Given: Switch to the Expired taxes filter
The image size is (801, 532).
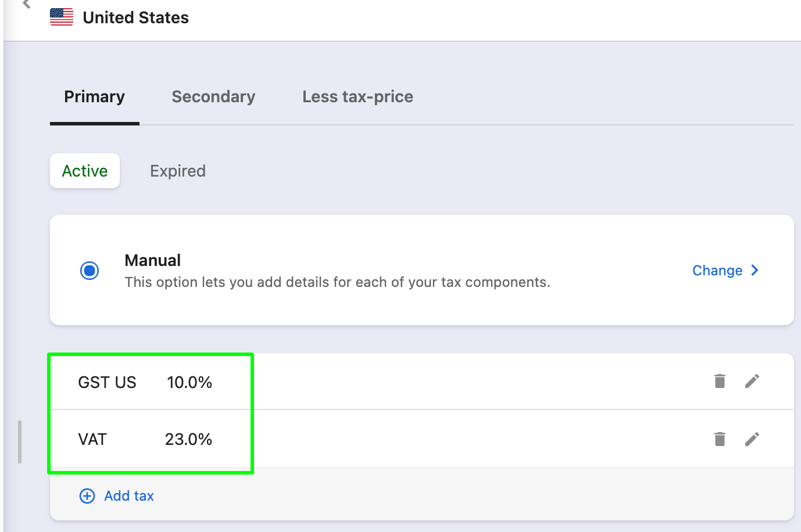Looking at the screenshot, I should click(x=178, y=171).
